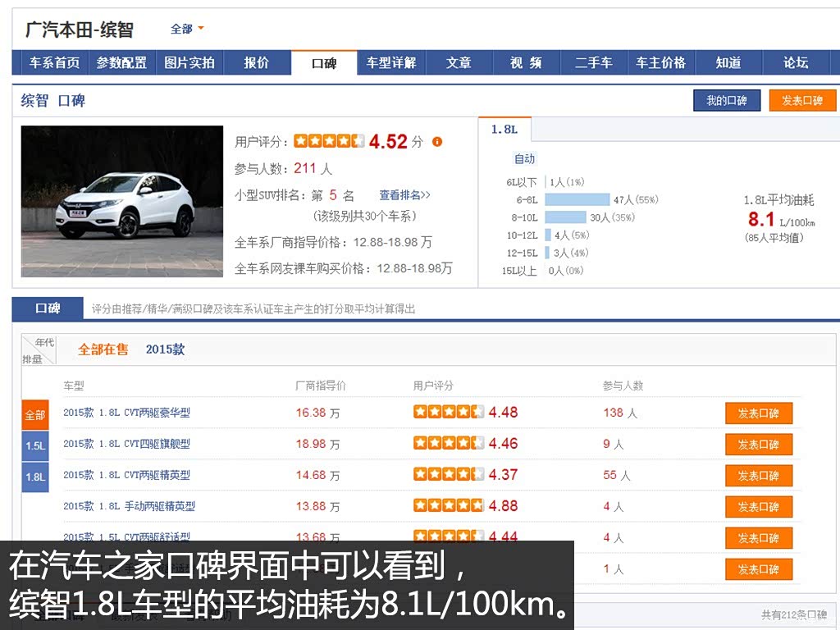Image resolution: width=840 pixels, height=630 pixels.
Task: Select the 1.8L displacement filter on left
Action: click(35, 477)
